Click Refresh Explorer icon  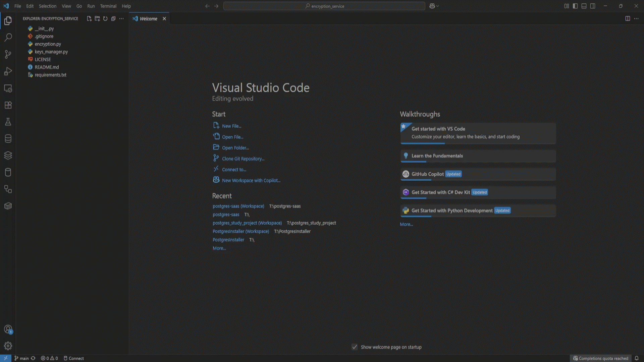tap(105, 19)
